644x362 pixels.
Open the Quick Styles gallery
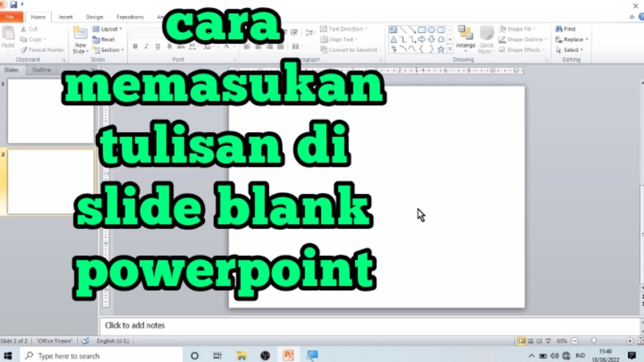486,39
